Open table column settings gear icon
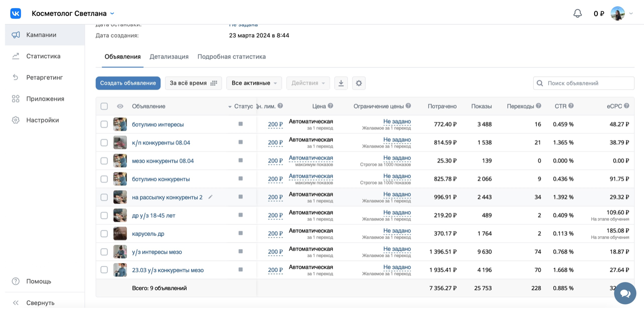Image resolution: width=644 pixels, height=310 pixels. [x=359, y=83]
